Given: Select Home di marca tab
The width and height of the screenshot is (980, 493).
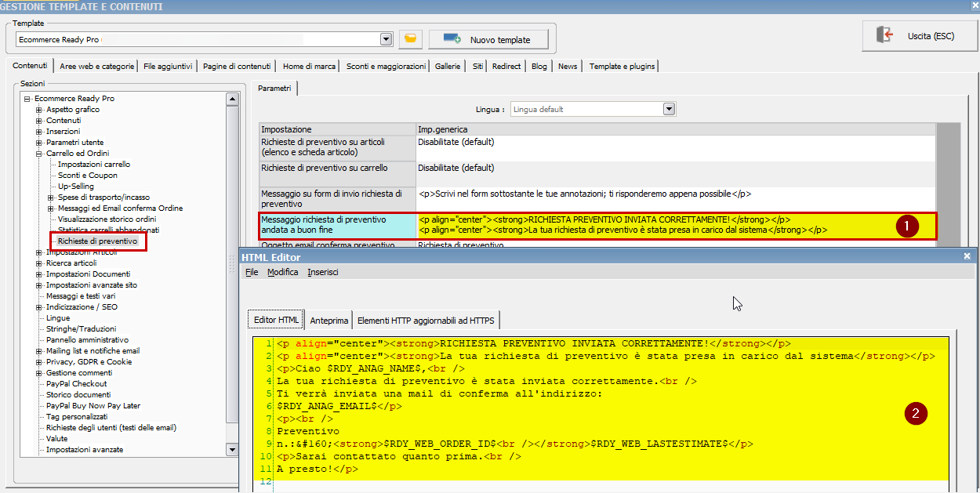Looking at the screenshot, I should coord(309,67).
